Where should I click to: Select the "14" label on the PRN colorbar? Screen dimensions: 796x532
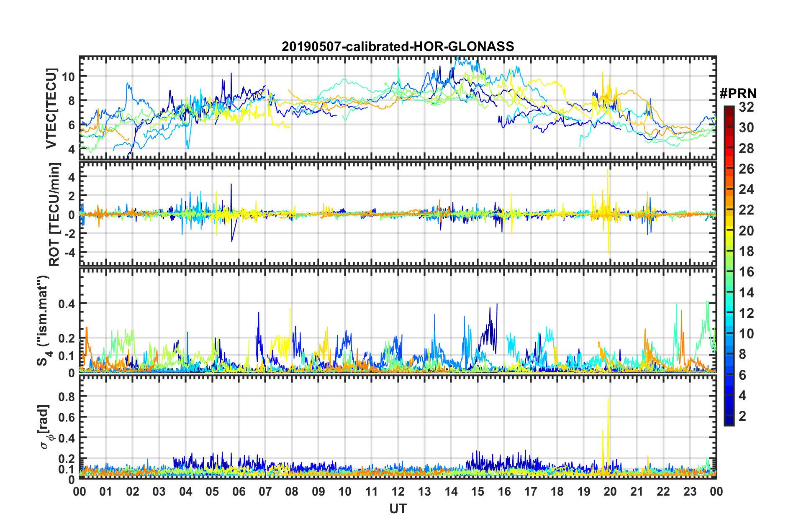tap(746, 292)
